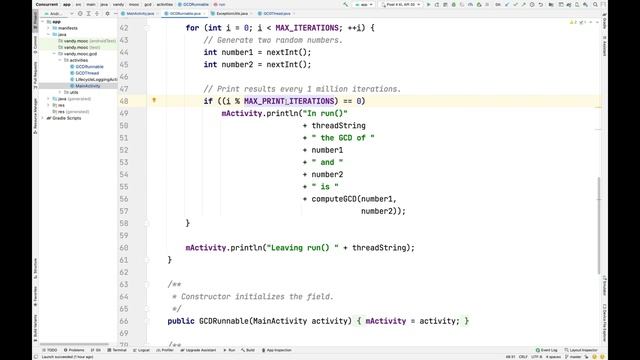The height and width of the screenshot is (360, 640).
Task: Collapse the activities package
Action: pyautogui.click(x=60, y=60)
